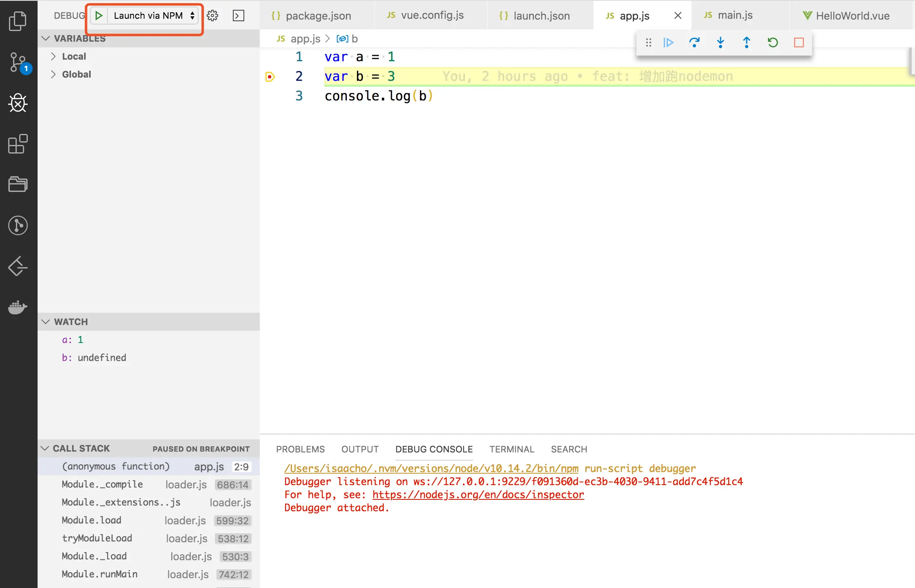Image resolution: width=915 pixels, height=588 pixels.
Task: Open the Source Control view icon
Action: (x=18, y=62)
